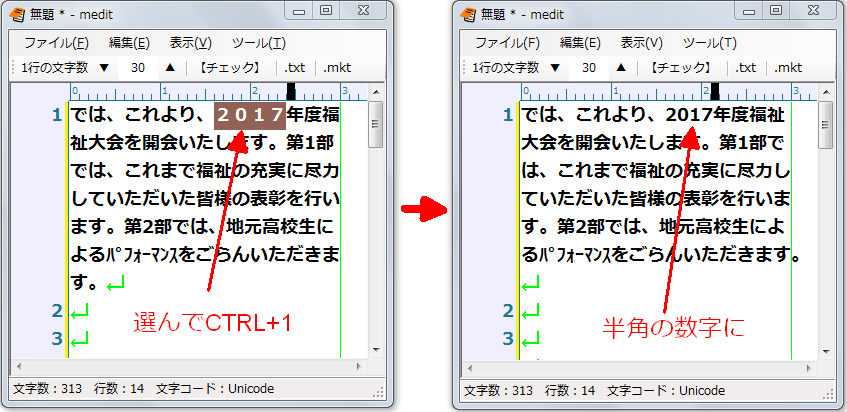Click line number 3 in left window
This screenshot has width=847, height=412.
[x=57, y=339]
